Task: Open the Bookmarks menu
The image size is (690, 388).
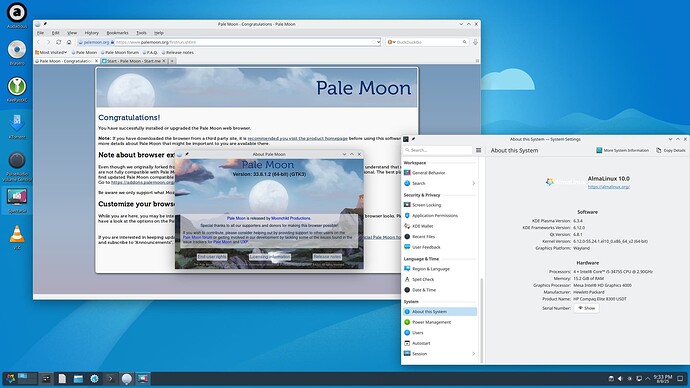Action: click(x=117, y=33)
